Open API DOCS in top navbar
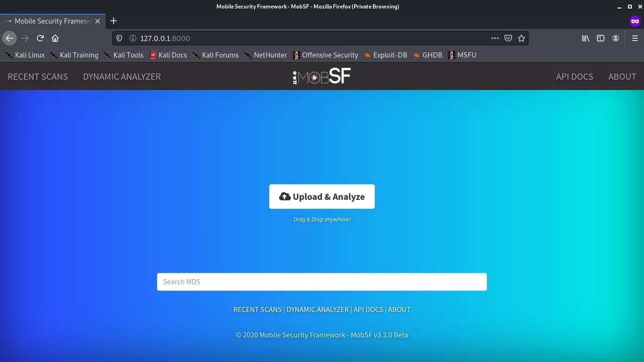The image size is (644, 362). (575, 76)
